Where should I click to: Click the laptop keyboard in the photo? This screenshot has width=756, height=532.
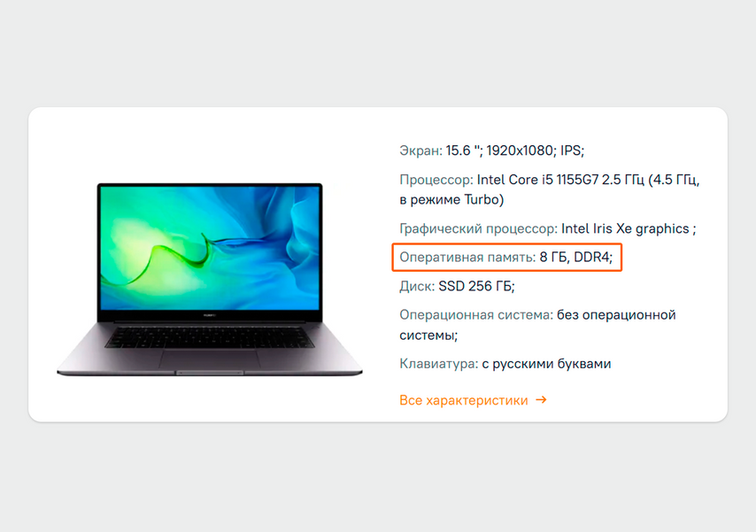tap(210, 337)
